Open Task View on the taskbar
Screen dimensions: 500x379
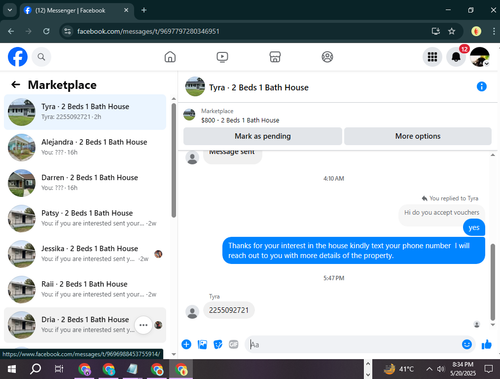click(59, 369)
